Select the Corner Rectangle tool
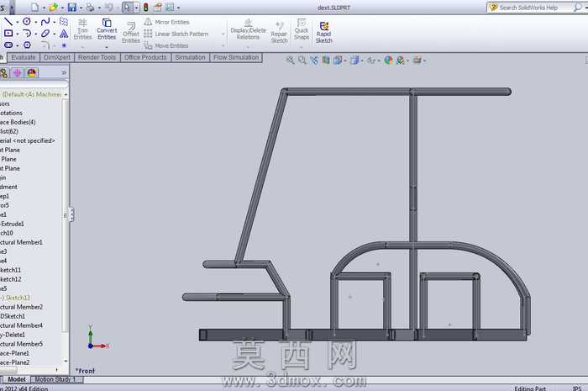 8,34
